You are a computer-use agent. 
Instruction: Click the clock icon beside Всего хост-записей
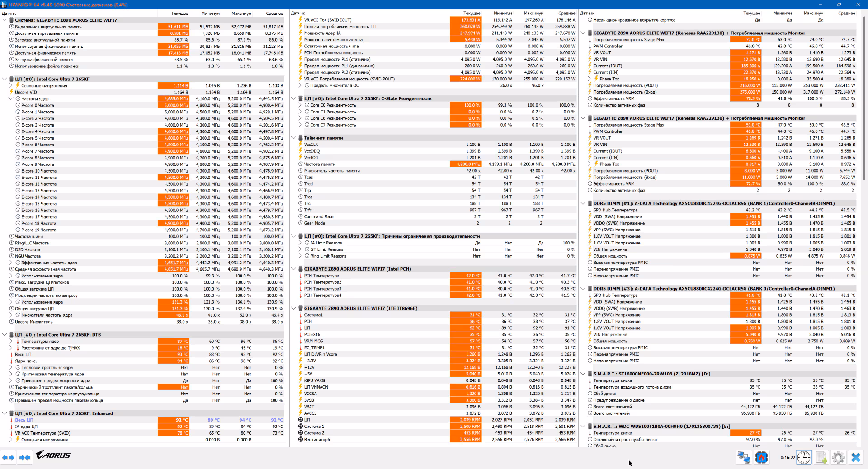pyautogui.click(x=590, y=407)
